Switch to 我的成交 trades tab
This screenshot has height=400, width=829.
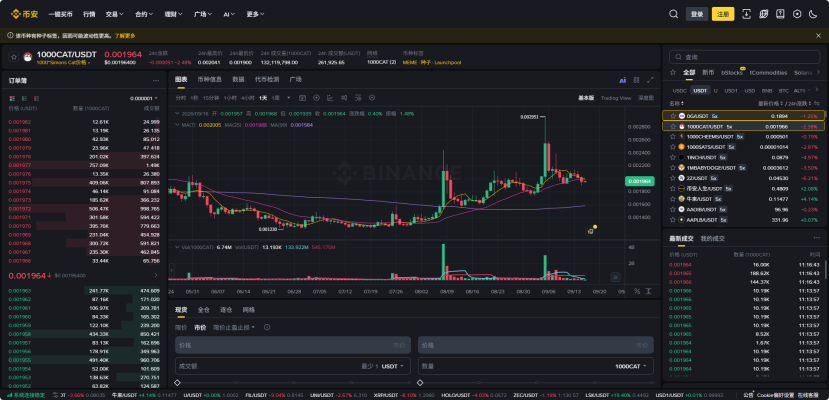(x=713, y=239)
